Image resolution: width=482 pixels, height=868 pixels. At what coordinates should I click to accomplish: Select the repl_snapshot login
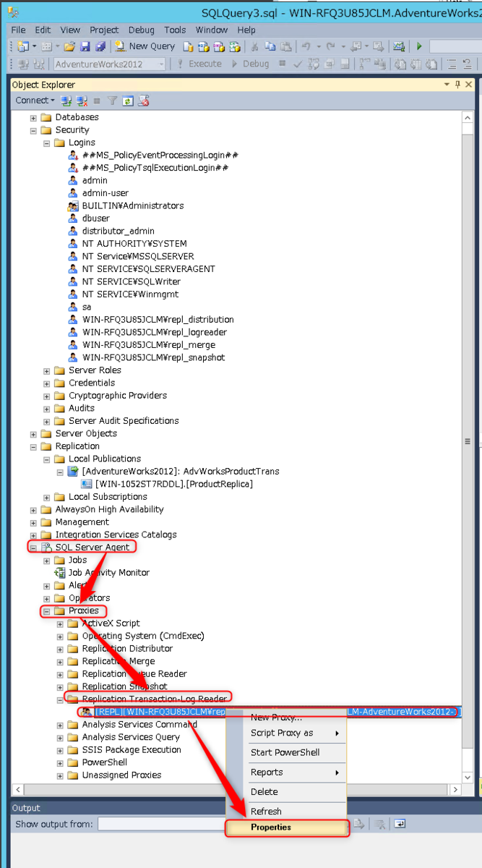154,357
